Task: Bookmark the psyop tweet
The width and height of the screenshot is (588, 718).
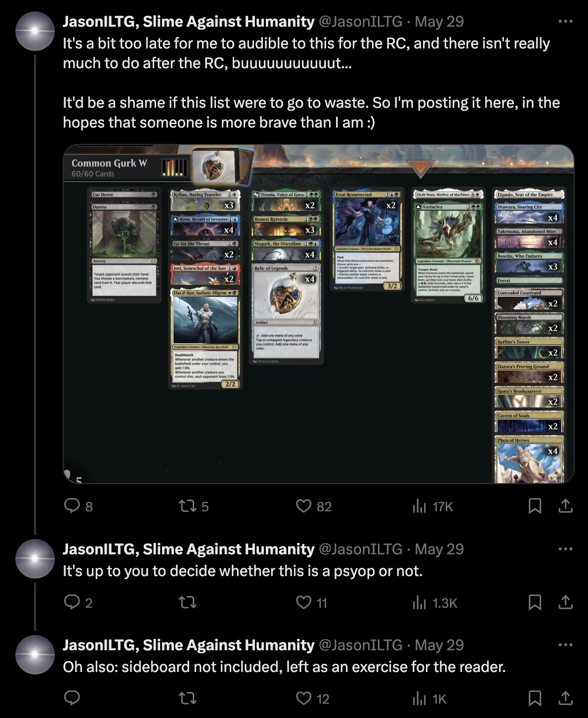Action: pyautogui.click(x=535, y=602)
